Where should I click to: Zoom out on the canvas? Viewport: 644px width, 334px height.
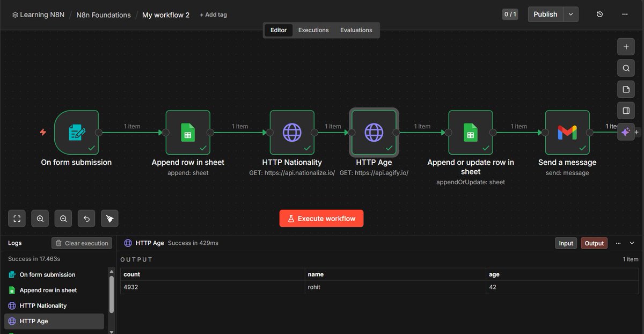coord(63,219)
